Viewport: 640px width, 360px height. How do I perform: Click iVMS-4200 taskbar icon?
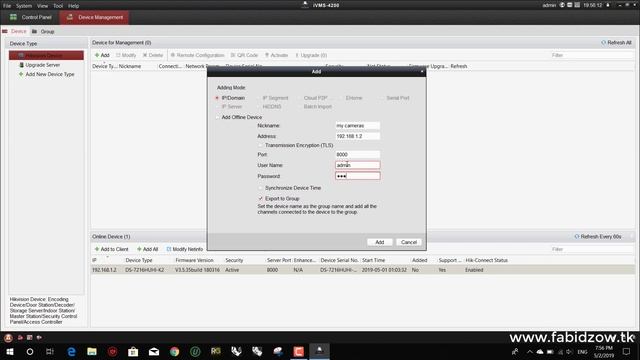click(x=320, y=351)
